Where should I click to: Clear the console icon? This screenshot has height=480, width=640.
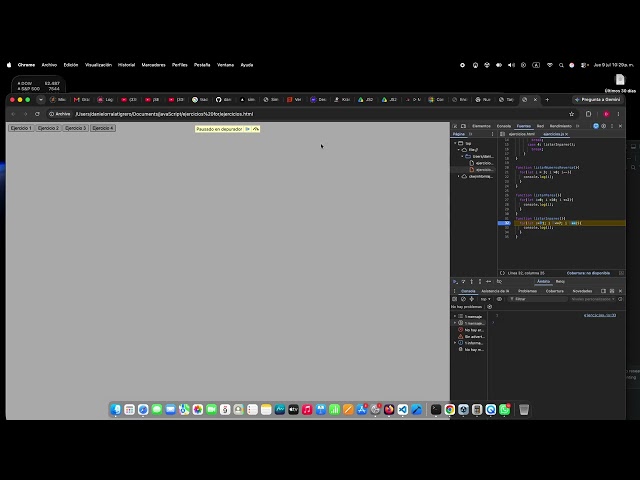pyautogui.click(x=463, y=299)
